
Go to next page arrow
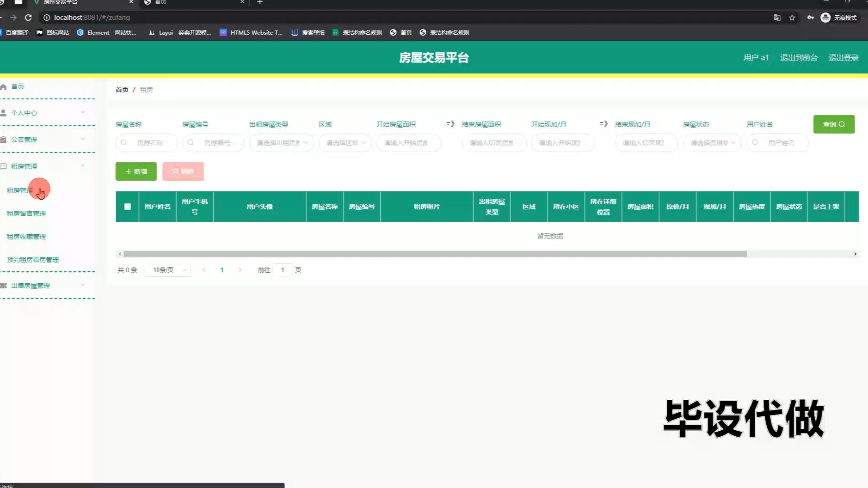(240, 270)
